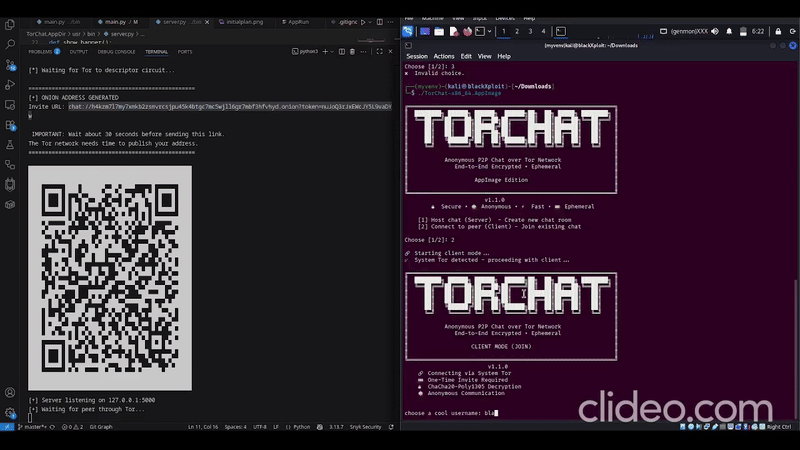
Task: Open notifications bell in the Kali panel
Action: 729,32
